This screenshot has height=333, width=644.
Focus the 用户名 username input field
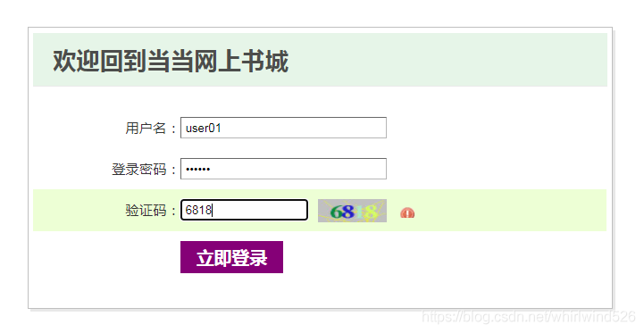click(283, 128)
